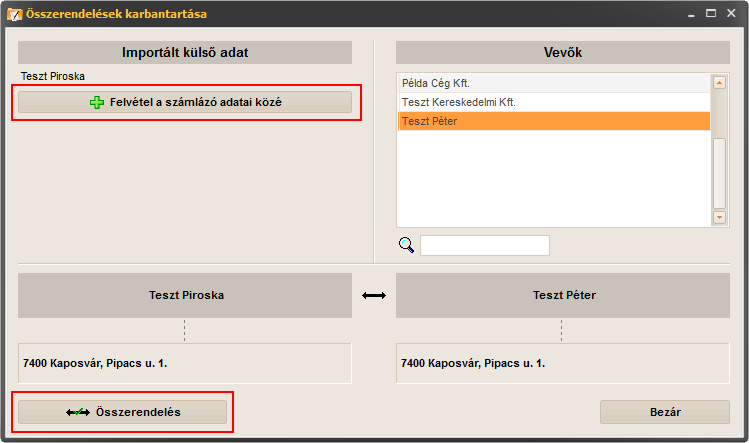Screen dimensions: 749x443
Task: Maximize the Összerendelések karbantartása window
Action: 711,13
